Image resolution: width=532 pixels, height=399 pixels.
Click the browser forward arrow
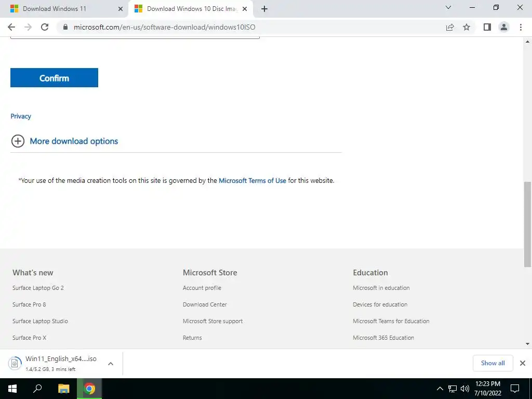coord(28,27)
